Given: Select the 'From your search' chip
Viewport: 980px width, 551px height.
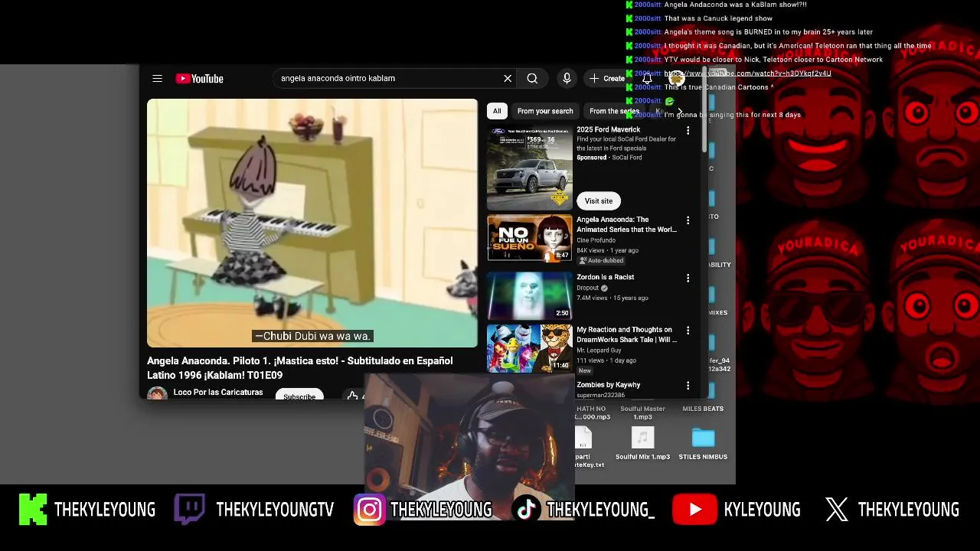Looking at the screenshot, I should 545,111.
